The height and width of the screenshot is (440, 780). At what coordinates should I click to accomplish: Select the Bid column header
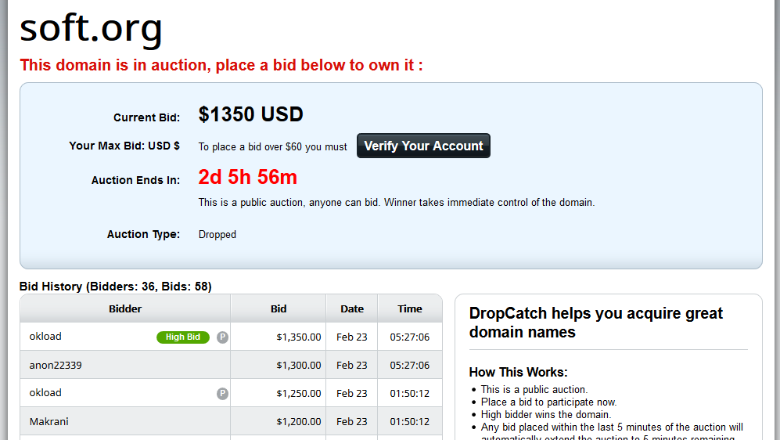[278, 309]
